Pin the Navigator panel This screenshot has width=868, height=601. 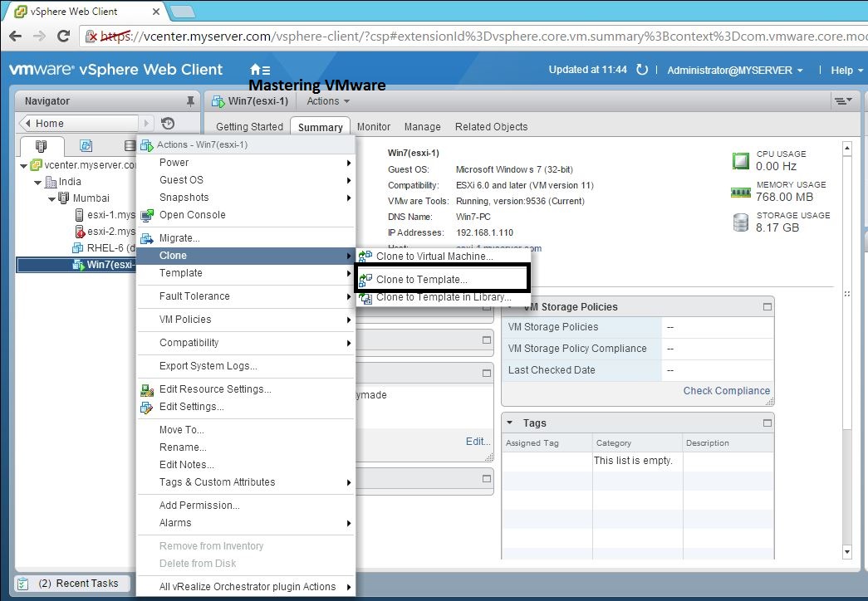[190, 100]
